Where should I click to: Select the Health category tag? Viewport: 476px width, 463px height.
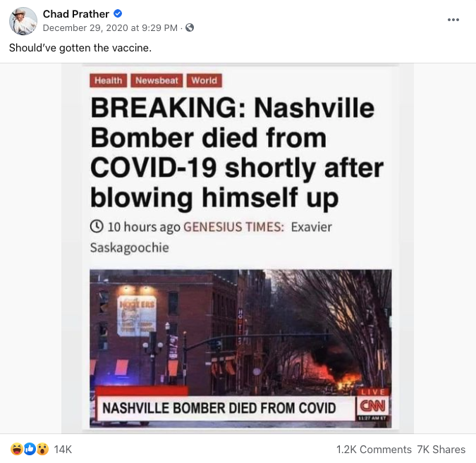coord(108,80)
